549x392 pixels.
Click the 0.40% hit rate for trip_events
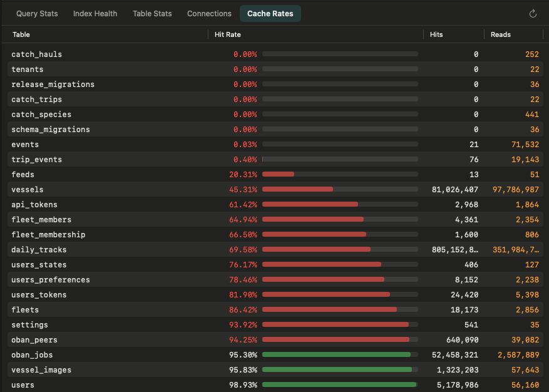tap(245, 160)
